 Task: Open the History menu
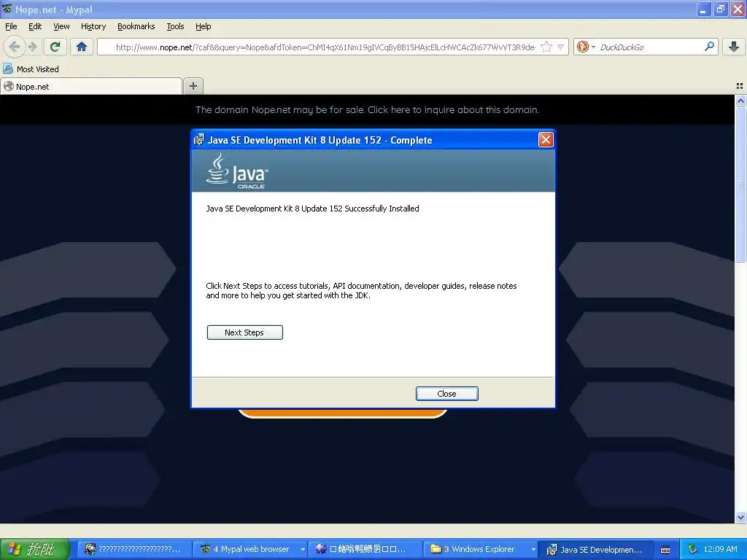(x=93, y=26)
